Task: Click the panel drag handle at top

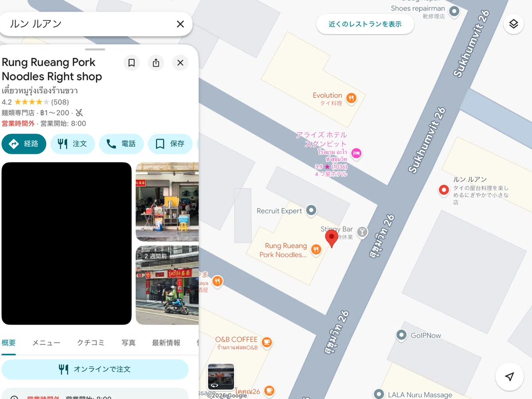Action: (95, 49)
